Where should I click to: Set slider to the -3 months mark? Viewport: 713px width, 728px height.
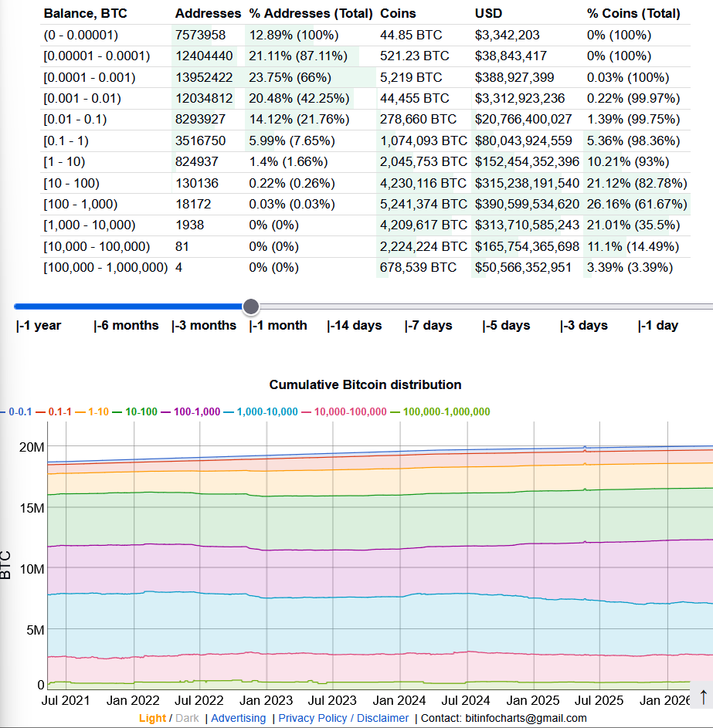tap(204, 326)
